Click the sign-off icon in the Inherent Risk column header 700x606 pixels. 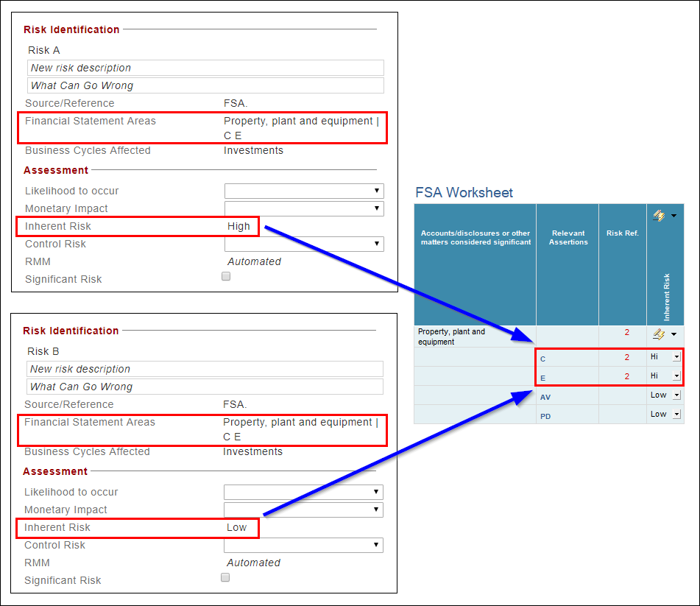(x=660, y=214)
